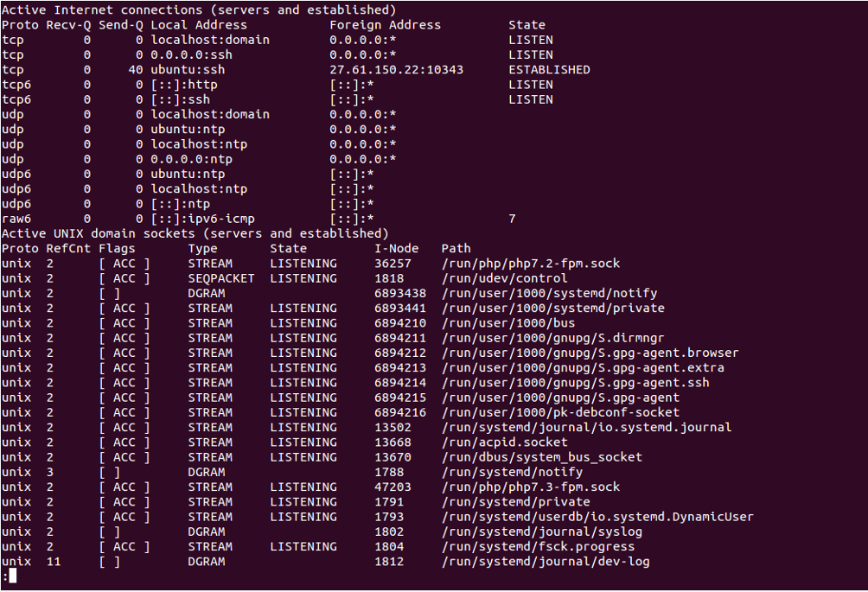Click the foreign address 27.61.150.22:10343
The width and height of the screenshot is (868, 592).
point(396,70)
